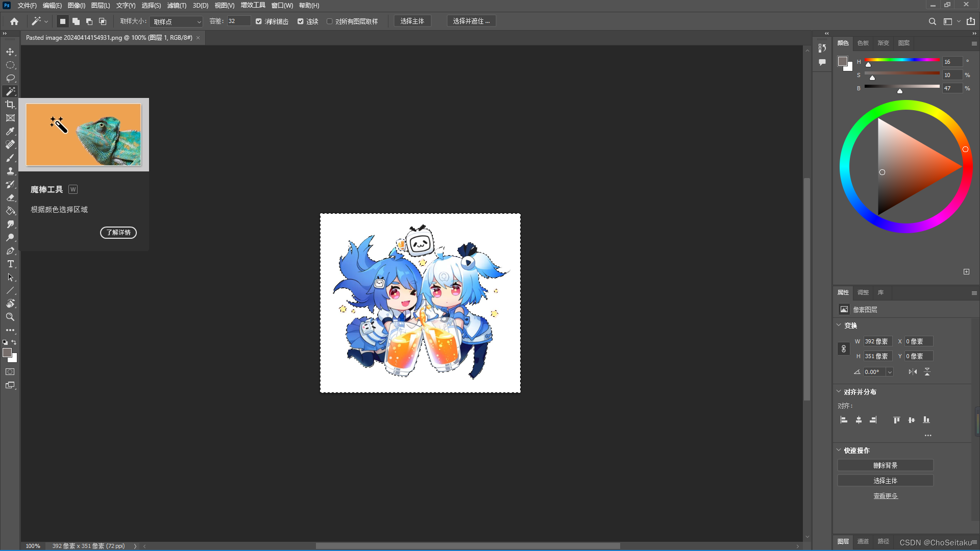The image size is (980, 551).
Task: Click the 选择主体 quick action button
Action: [x=885, y=481]
